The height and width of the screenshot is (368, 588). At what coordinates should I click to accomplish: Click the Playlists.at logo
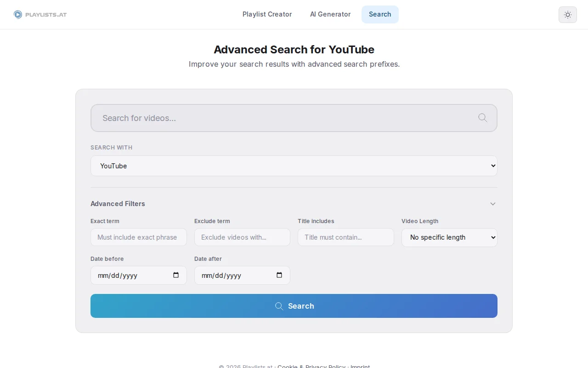click(40, 15)
